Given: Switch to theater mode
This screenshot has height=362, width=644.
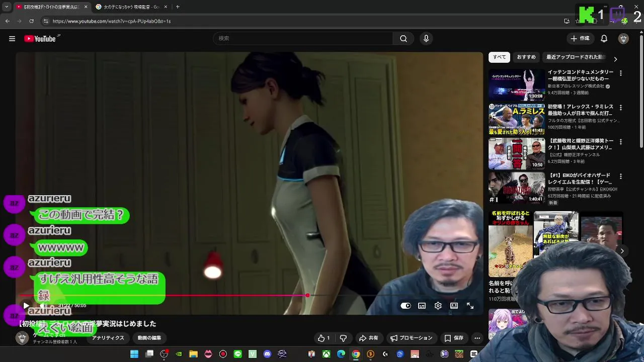Looking at the screenshot, I should coord(454,306).
